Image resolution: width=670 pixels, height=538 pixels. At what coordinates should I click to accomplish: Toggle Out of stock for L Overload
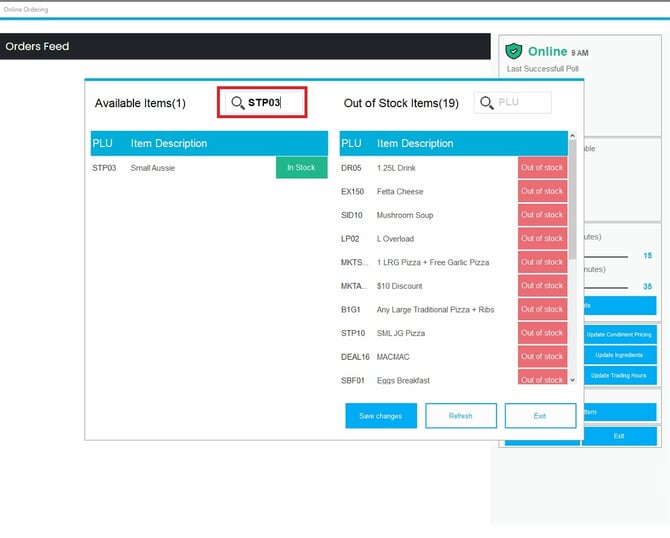pos(542,238)
